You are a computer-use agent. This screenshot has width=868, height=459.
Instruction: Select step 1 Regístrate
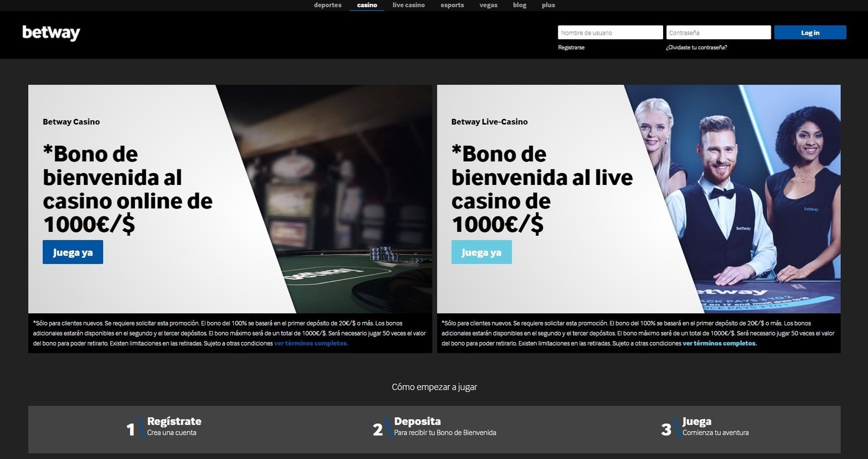tap(164, 428)
